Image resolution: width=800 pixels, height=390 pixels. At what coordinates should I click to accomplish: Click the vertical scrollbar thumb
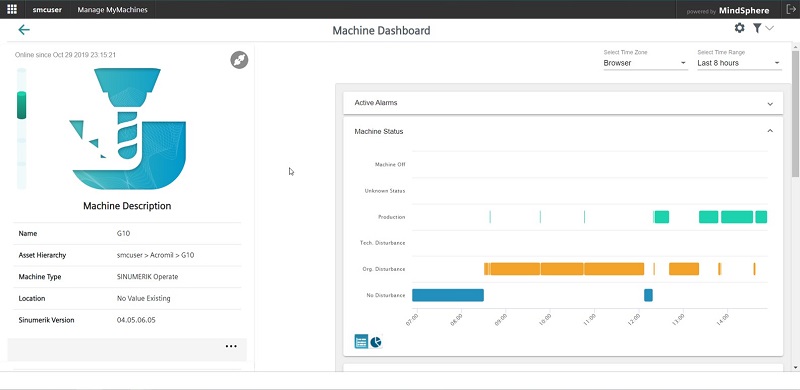pyautogui.click(x=795, y=114)
